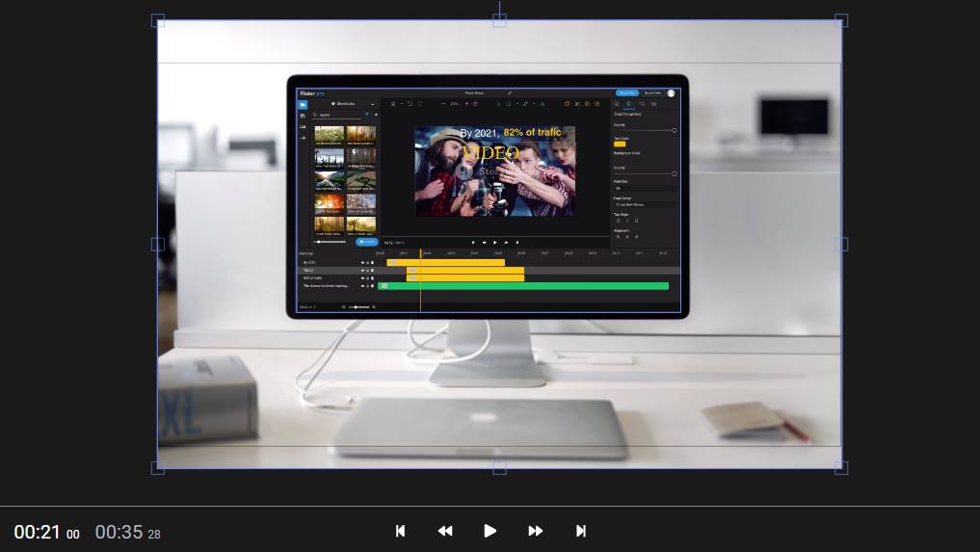Expand the Font Family dropdown on monitor
Viewport: 980px width, 552px height.
click(x=644, y=204)
